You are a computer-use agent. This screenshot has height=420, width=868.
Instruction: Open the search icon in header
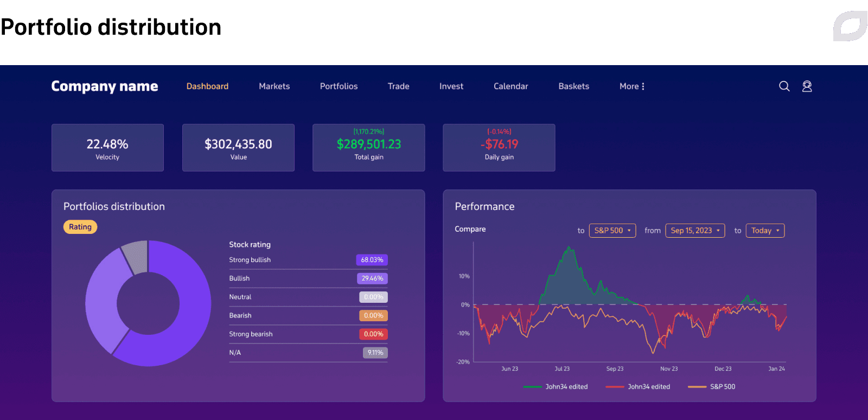784,86
